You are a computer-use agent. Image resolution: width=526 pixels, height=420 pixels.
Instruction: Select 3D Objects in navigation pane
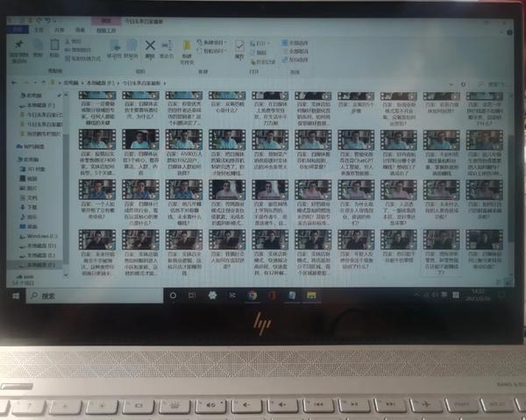coord(33,169)
